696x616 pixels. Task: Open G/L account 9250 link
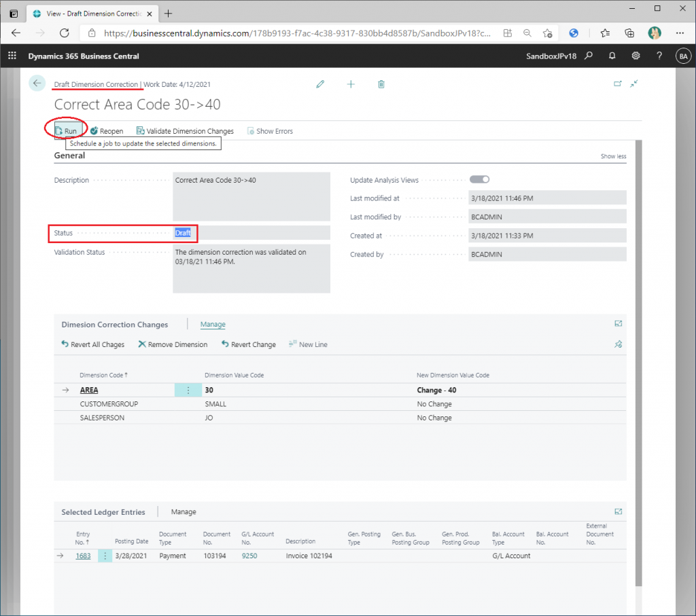click(249, 556)
